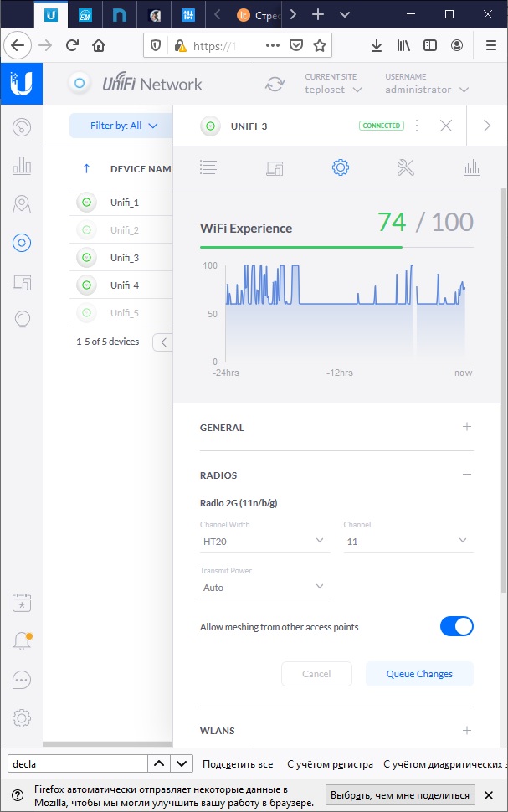The image size is (508, 812).
Task: Open the Transmit Power Auto dropdown
Action: pos(264,588)
